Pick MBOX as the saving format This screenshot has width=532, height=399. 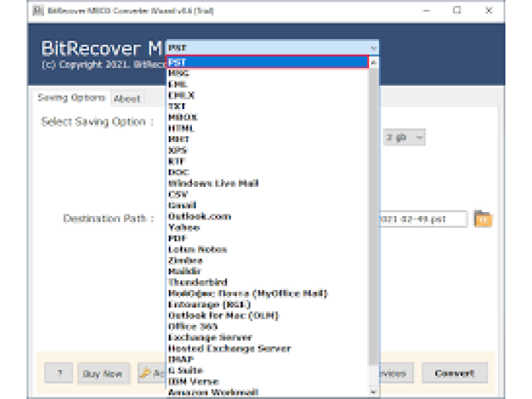182,117
